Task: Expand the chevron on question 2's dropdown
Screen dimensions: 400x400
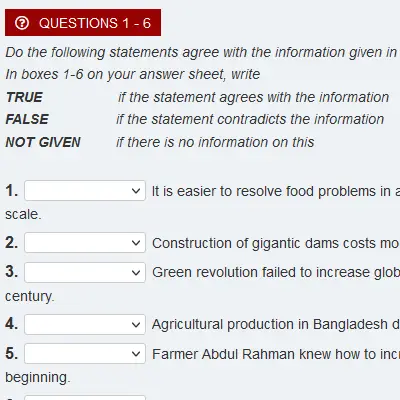Action: coord(136,243)
